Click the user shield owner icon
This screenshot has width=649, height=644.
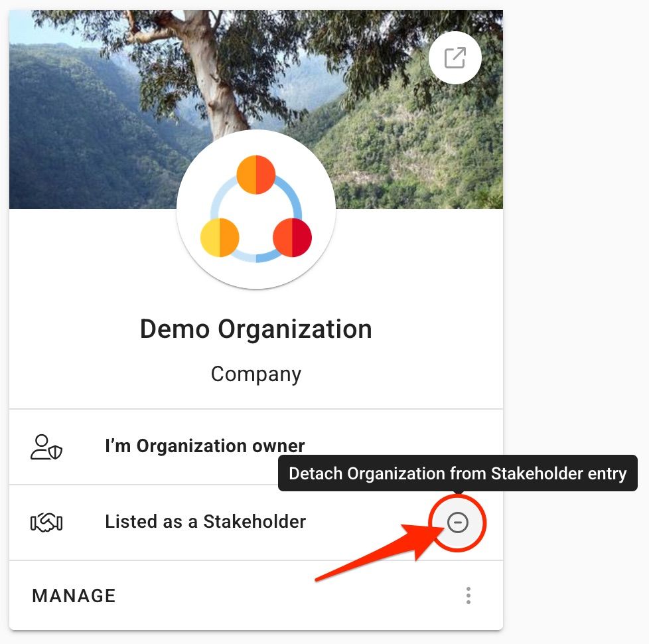46,447
